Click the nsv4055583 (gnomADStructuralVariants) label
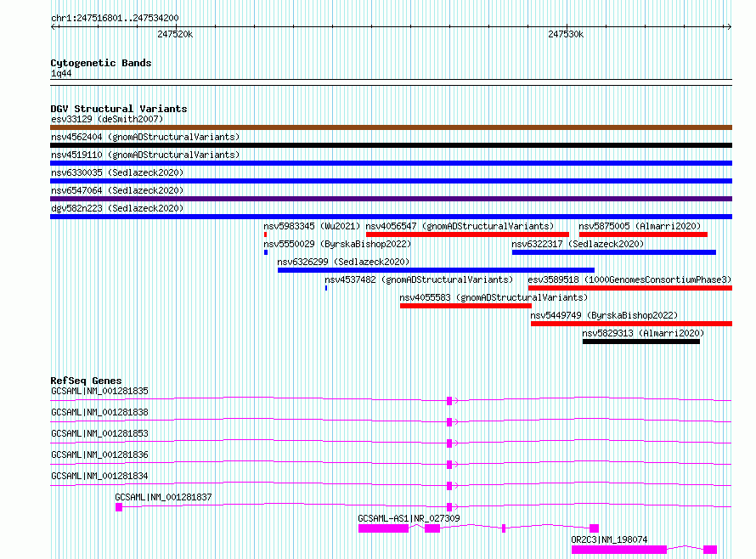The image size is (756, 559). (494, 297)
